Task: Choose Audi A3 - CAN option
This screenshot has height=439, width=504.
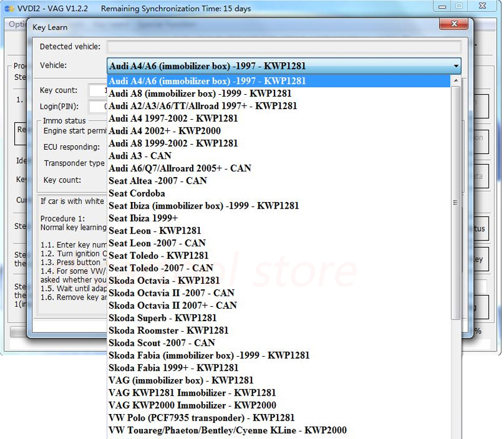Action: pyautogui.click(x=279, y=156)
